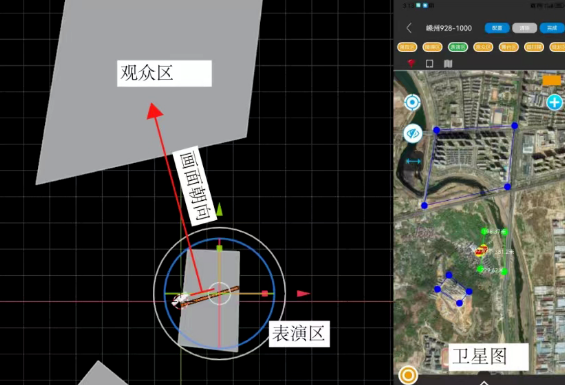Click the green Y-axis arrow of the gizmo
This screenshot has width=565, height=385.
[x=219, y=209]
